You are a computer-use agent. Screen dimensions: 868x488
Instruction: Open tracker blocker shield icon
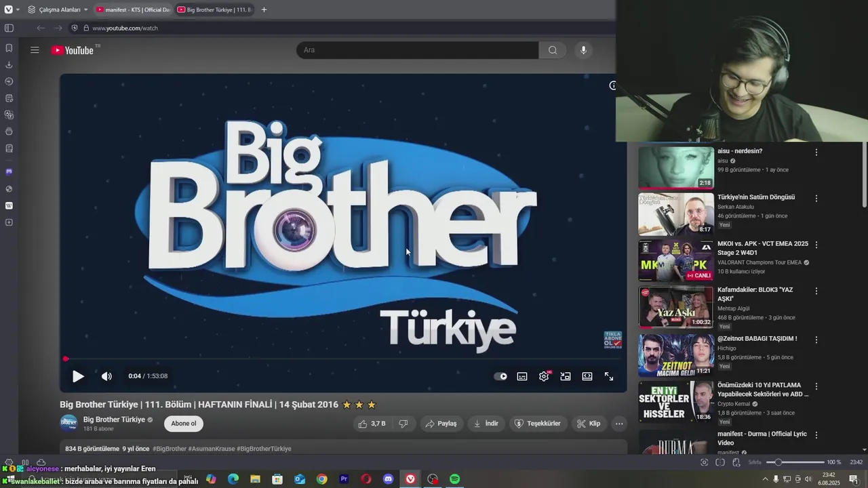pyautogui.click(x=75, y=28)
